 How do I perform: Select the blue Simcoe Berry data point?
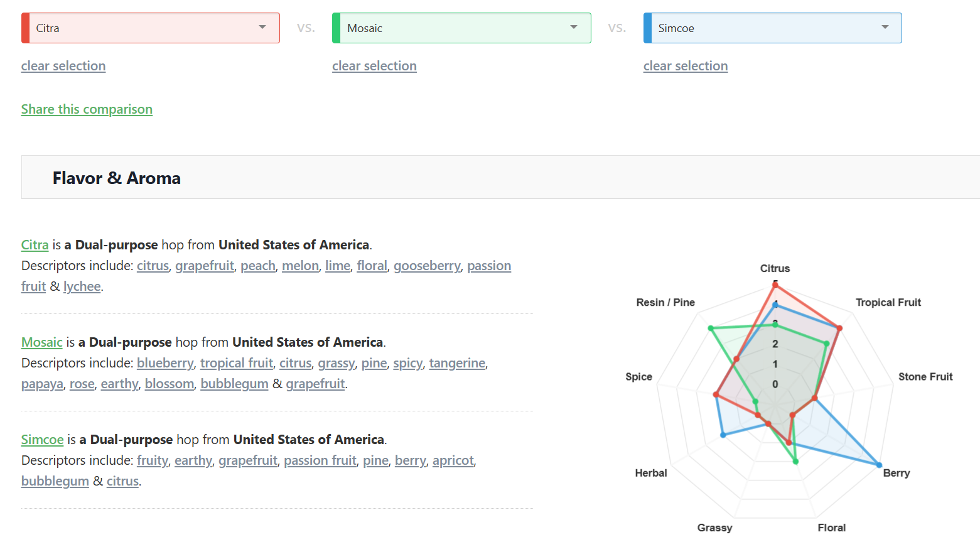879,465
